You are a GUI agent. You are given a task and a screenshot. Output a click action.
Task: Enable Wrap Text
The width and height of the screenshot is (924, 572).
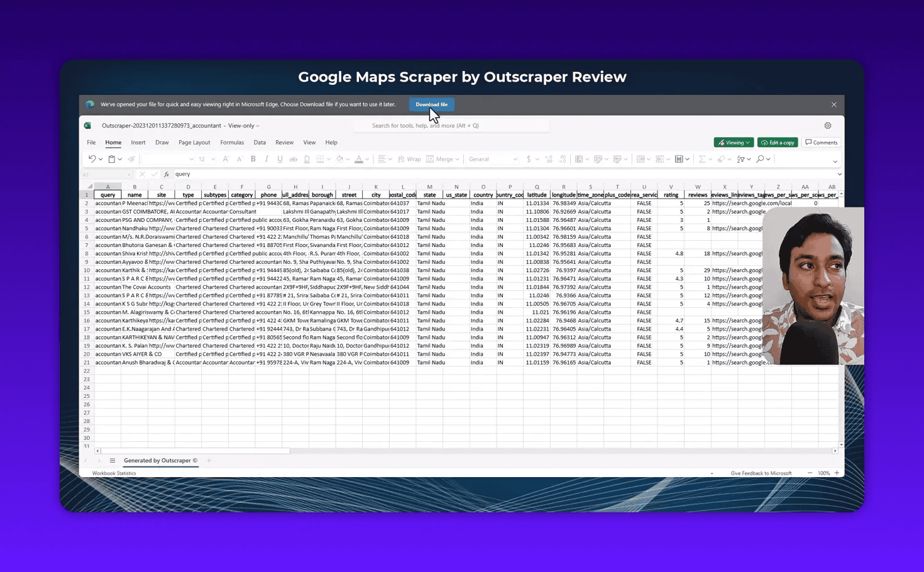(x=409, y=159)
